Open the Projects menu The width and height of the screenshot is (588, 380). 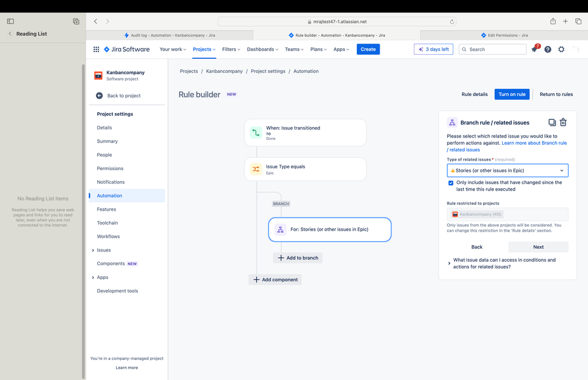point(204,49)
